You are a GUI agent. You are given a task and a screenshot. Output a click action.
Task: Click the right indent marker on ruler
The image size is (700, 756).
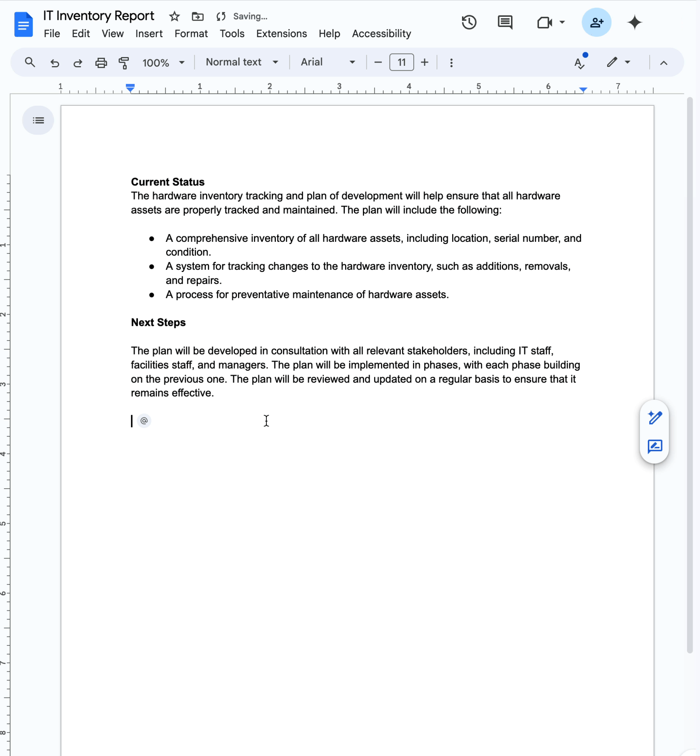pos(583,89)
